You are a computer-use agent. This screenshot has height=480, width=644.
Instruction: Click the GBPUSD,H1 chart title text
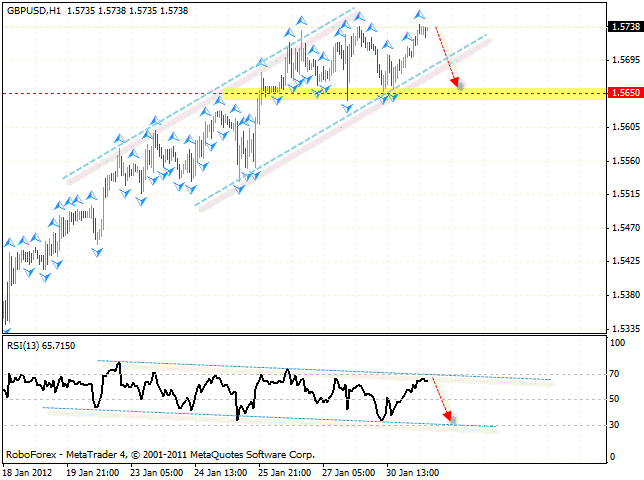(x=34, y=11)
